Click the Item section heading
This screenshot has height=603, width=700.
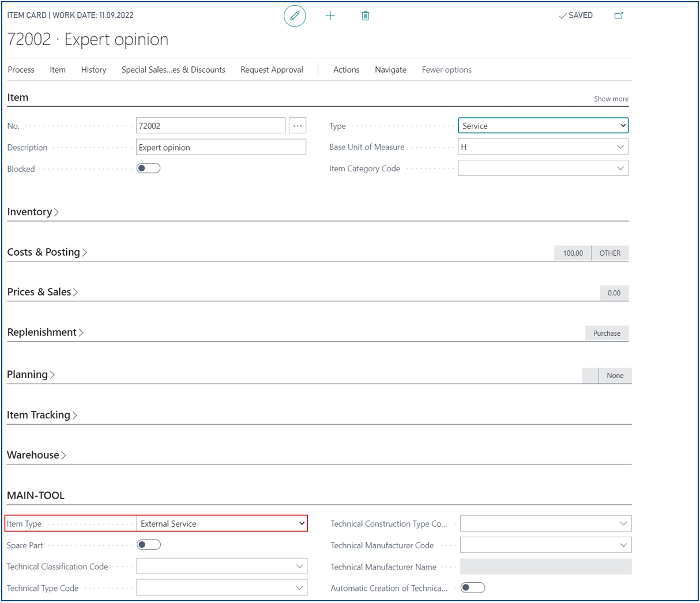click(x=18, y=98)
